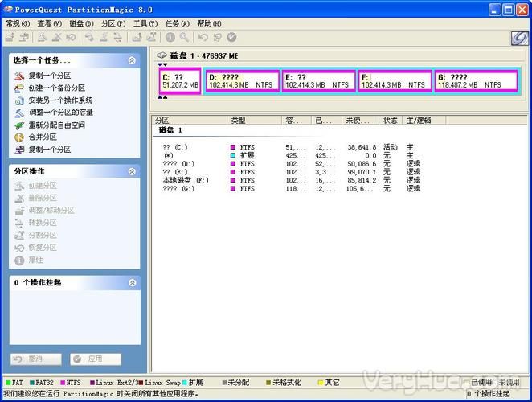Image resolution: width=532 pixels, height=402 pixels.
Task: Click the 调整一个分区的容量 task icon
Action: [19, 113]
